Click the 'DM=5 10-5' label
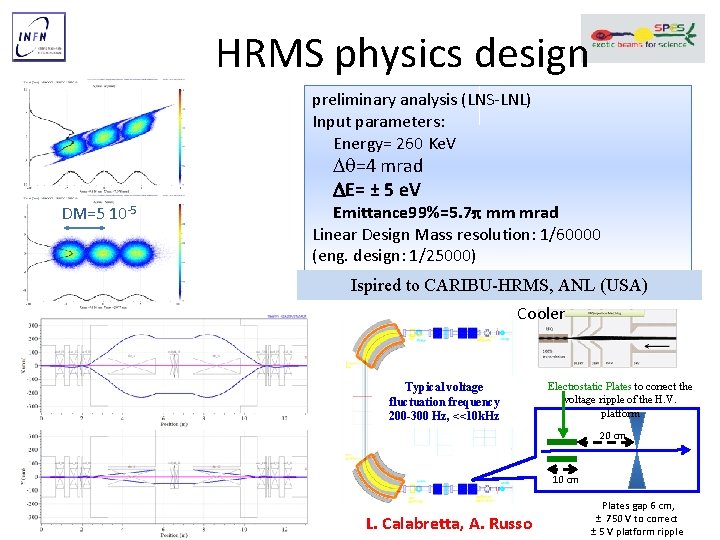 (99, 213)
